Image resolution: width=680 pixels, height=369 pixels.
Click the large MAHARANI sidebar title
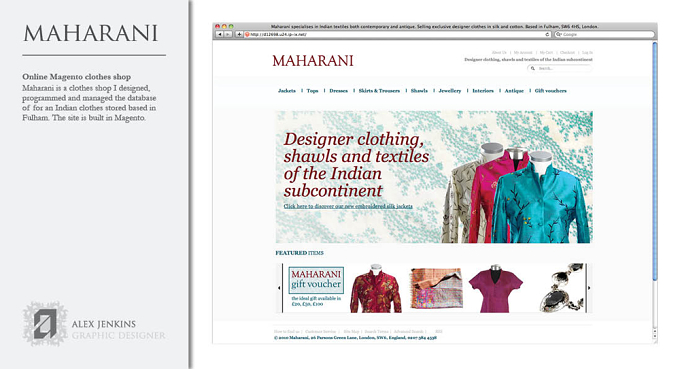pyautogui.click(x=90, y=34)
